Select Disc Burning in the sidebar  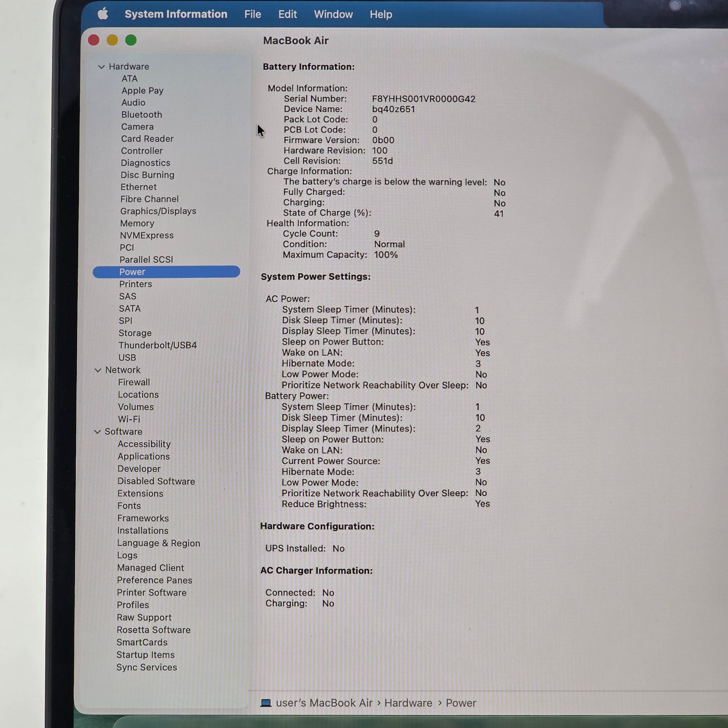148,175
